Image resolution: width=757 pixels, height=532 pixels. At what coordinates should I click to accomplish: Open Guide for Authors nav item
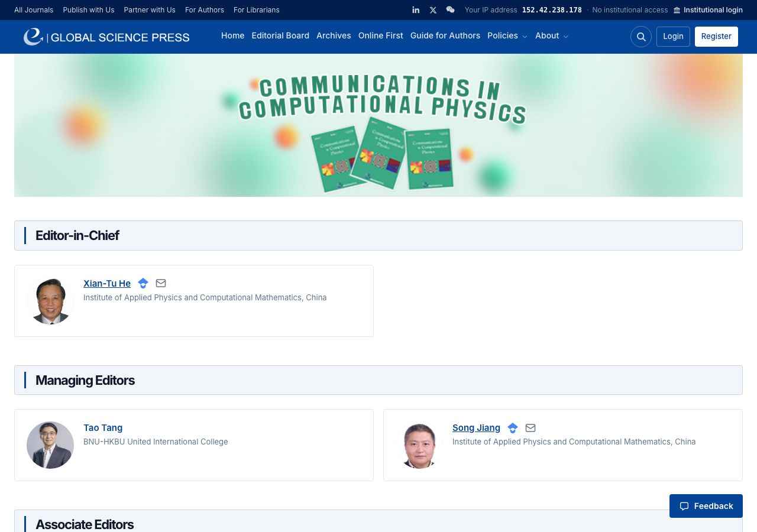coord(445,36)
